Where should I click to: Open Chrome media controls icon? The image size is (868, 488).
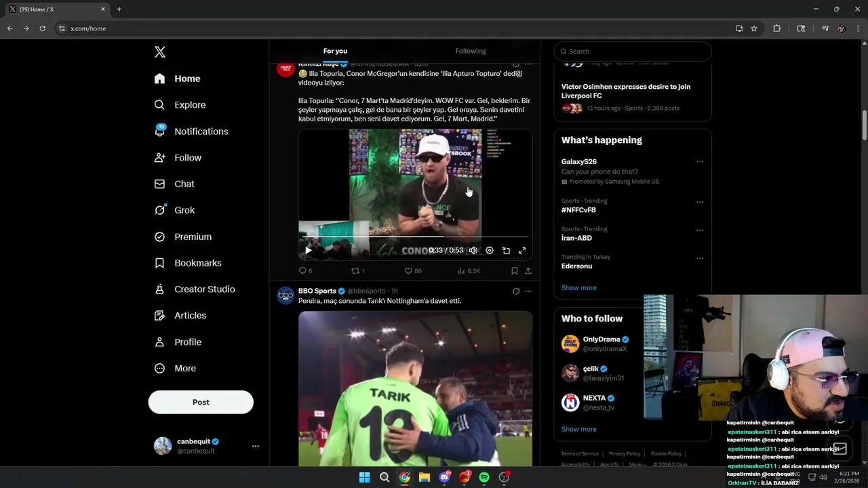point(825,28)
